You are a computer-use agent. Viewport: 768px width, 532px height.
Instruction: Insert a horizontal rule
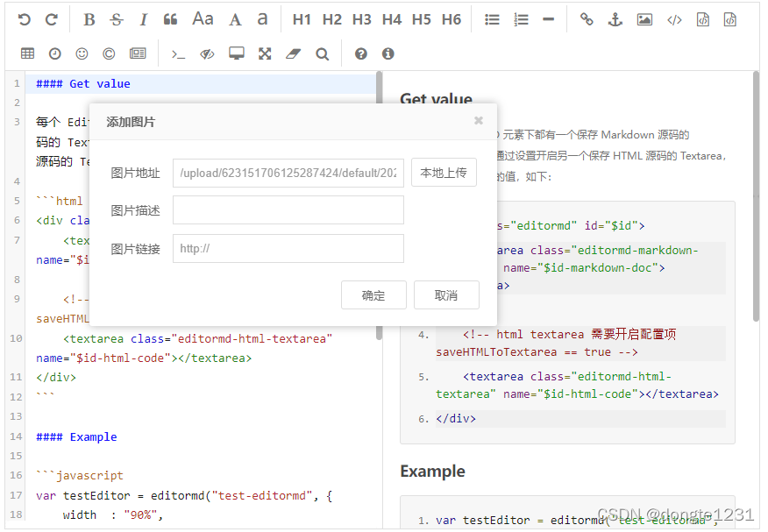549,19
